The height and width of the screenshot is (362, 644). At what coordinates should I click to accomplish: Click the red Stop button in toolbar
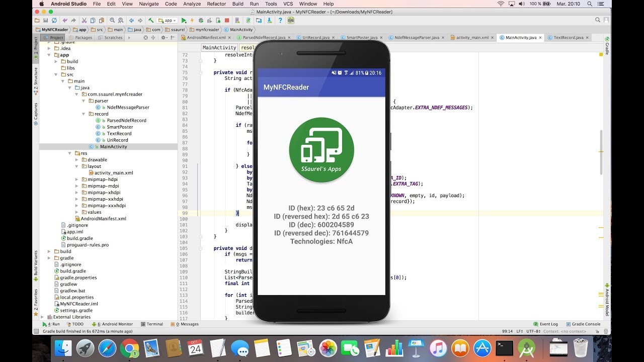(x=227, y=21)
